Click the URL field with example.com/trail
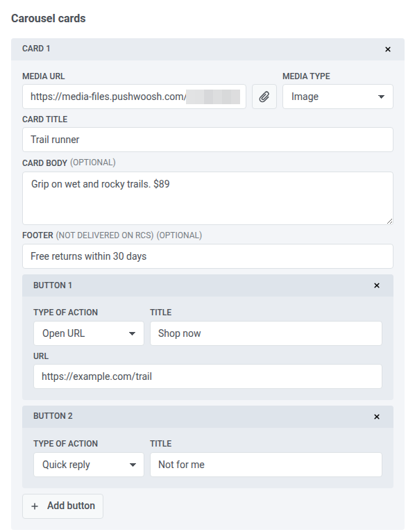The image size is (415, 532). pyautogui.click(x=207, y=376)
